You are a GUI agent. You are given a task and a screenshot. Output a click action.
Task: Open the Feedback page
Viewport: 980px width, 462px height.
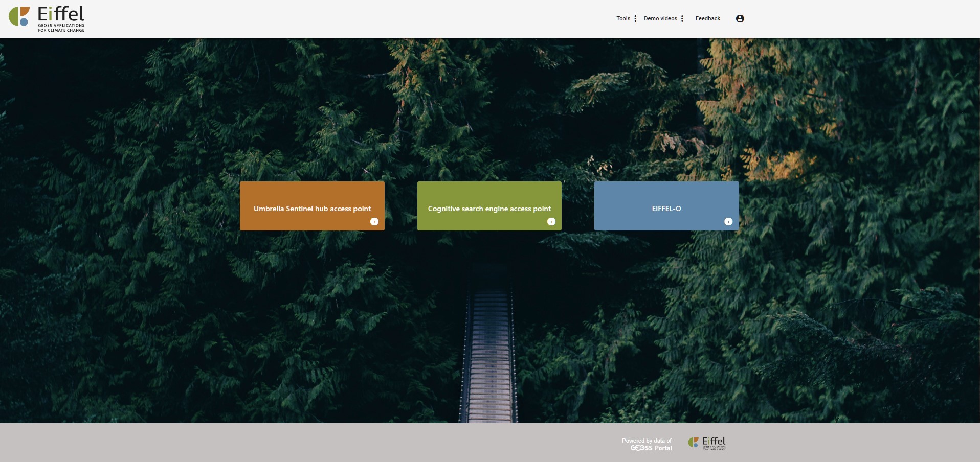tap(707, 18)
